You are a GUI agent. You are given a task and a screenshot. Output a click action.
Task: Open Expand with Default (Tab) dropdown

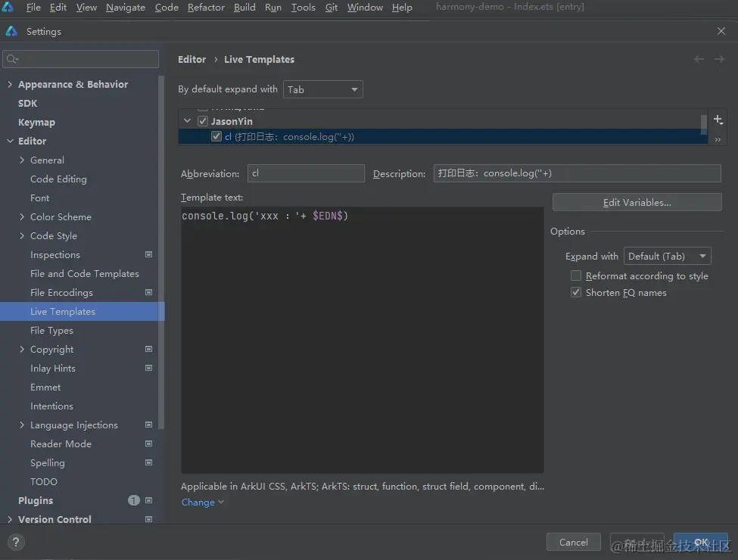[x=667, y=256]
